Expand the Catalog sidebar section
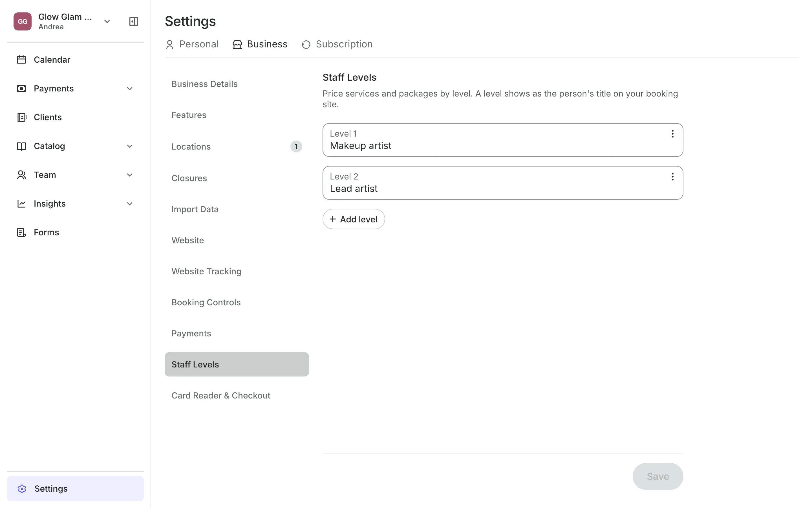 (130, 146)
